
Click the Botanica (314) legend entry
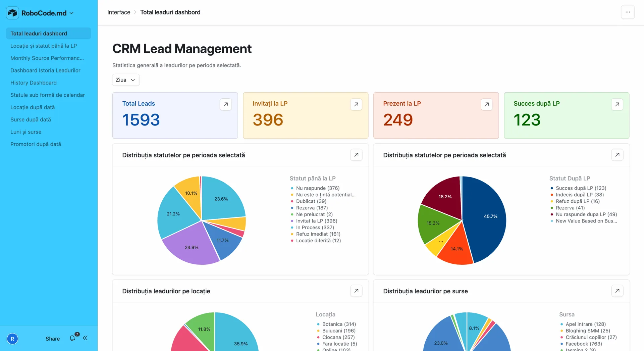tap(336, 324)
